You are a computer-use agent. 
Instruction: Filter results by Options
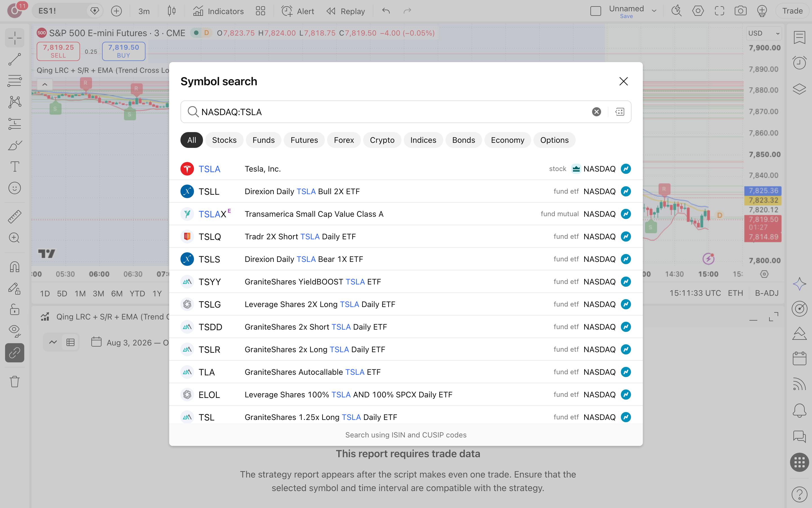pyautogui.click(x=554, y=140)
